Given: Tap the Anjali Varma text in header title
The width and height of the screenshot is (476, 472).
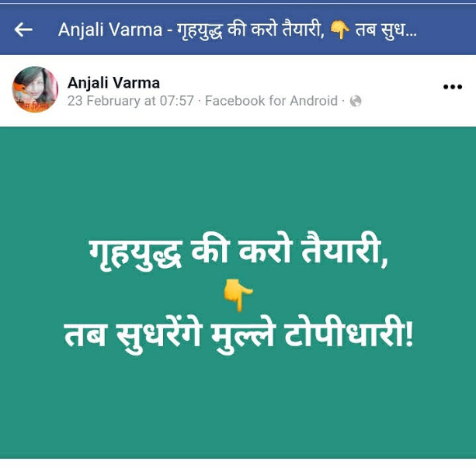Looking at the screenshot, I should [x=110, y=29].
